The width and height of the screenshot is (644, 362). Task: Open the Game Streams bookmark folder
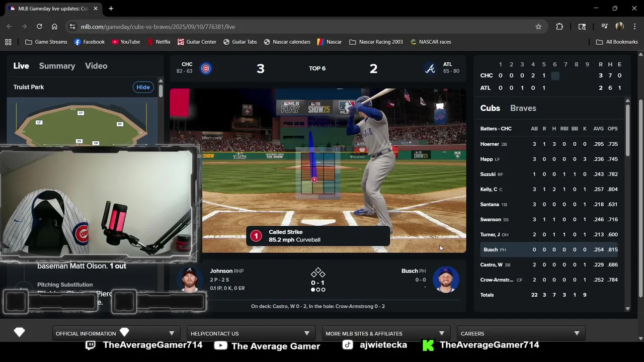click(46, 42)
